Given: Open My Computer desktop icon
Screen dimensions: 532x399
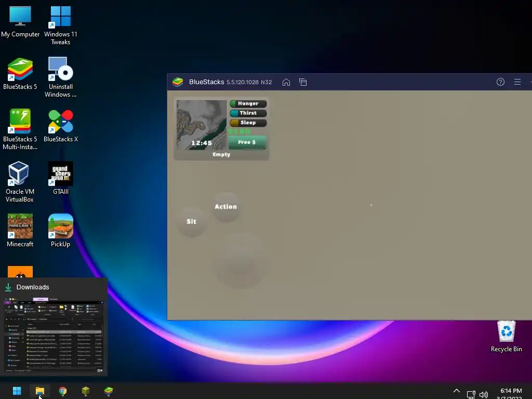Looking at the screenshot, I should [20, 21].
